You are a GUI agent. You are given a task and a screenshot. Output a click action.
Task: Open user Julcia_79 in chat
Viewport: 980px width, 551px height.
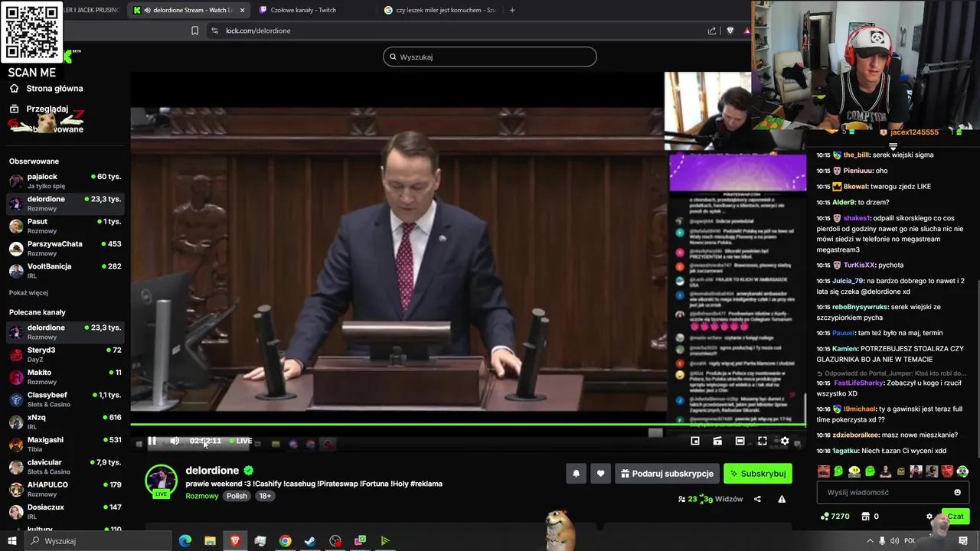pyautogui.click(x=848, y=281)
